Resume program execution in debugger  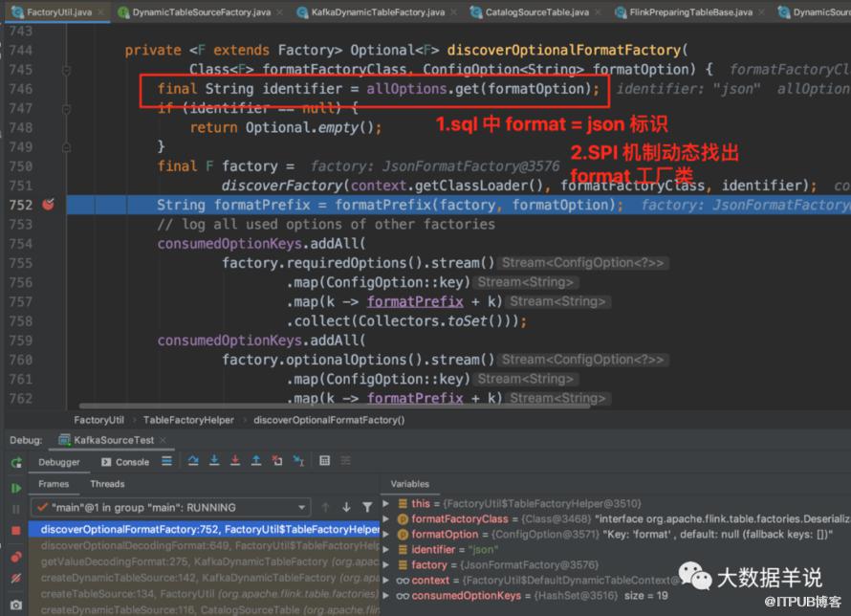click(16, 488)
